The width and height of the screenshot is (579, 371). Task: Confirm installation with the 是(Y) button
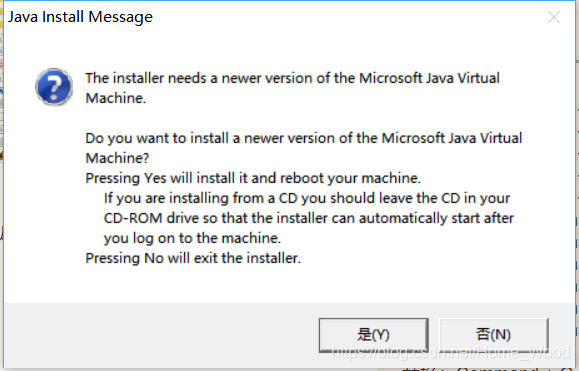click(x=374, y=335)
